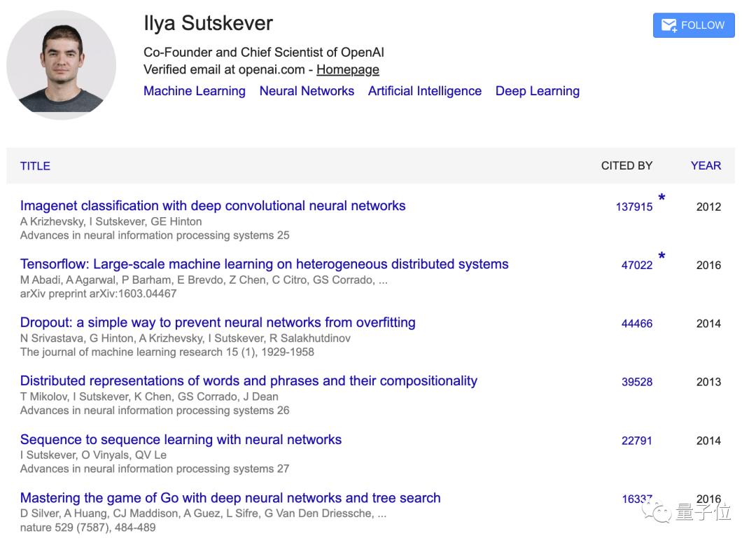Open the Dropout overfitting paper
Screen dimensions: 756x545
coord(218,322)
